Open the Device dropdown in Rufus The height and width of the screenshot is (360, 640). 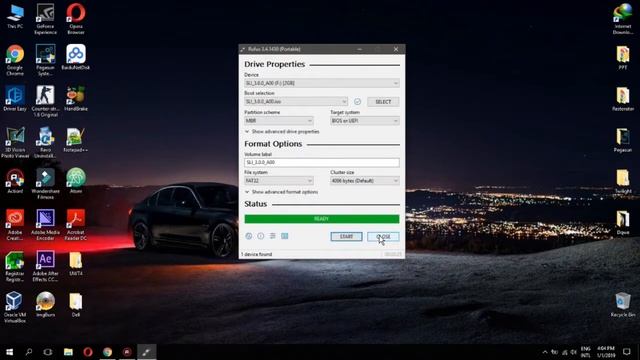tap(322, 83)
